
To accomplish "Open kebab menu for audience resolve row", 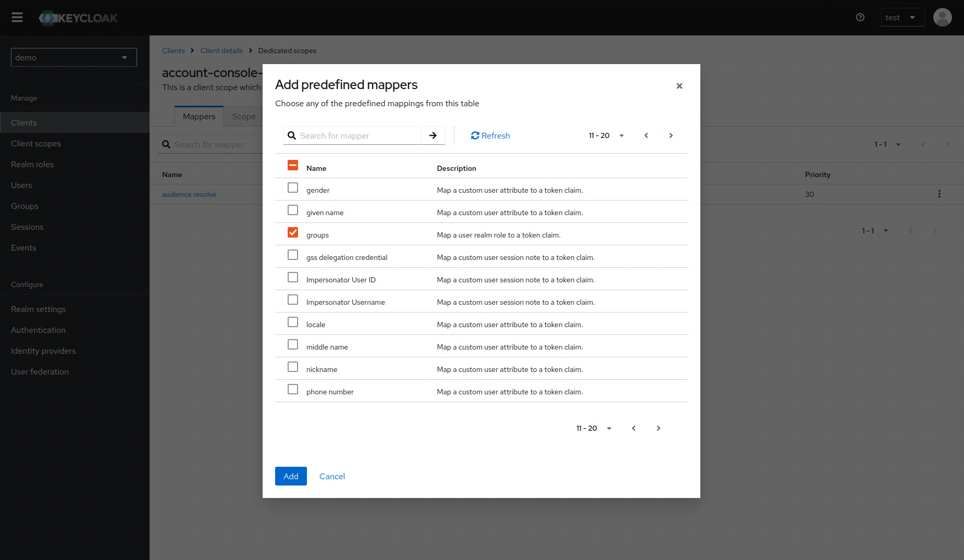I will pos(939,194).
